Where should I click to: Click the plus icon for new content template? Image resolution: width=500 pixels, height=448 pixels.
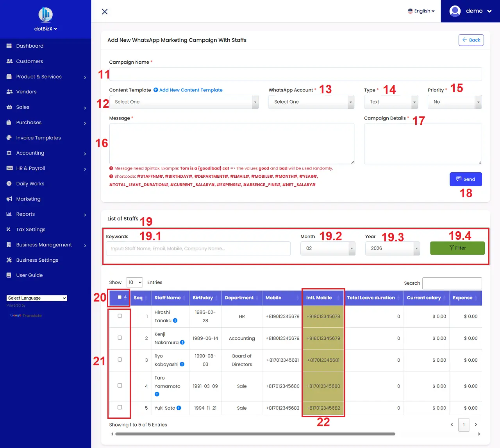point(155,90)
